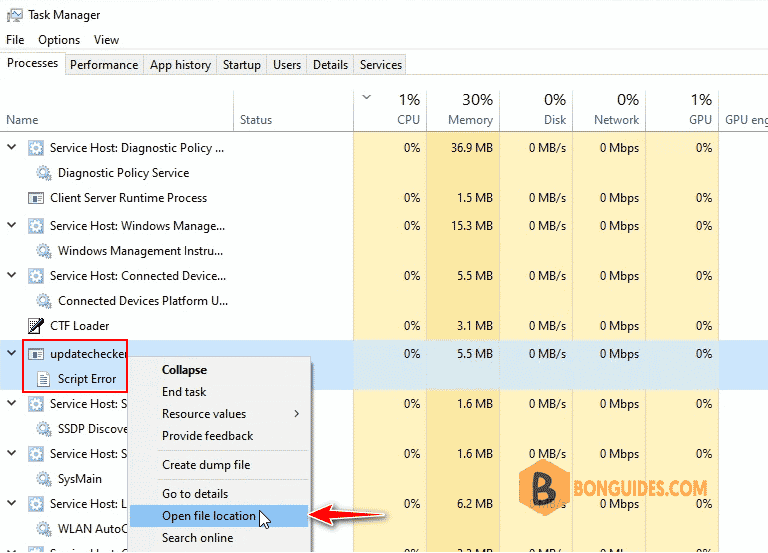Click the 15.3 MB memory value
The height and width of the screenshot is (553, 768).
[x=472, y=226]
